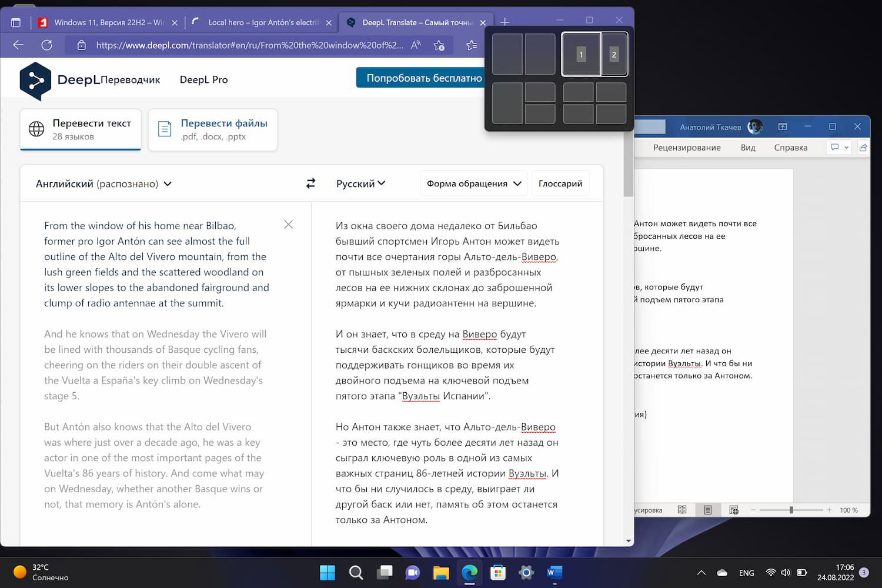This screenshot has height=588, width=882.
Task: Click the Read aloud icon in address bar
Action: [x=416, y=45]
